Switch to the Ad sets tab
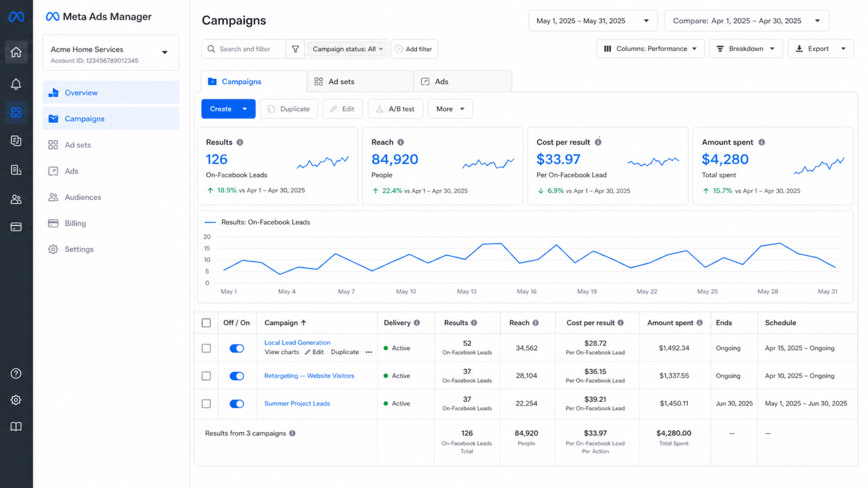The image size is (868, 488). 360,82
